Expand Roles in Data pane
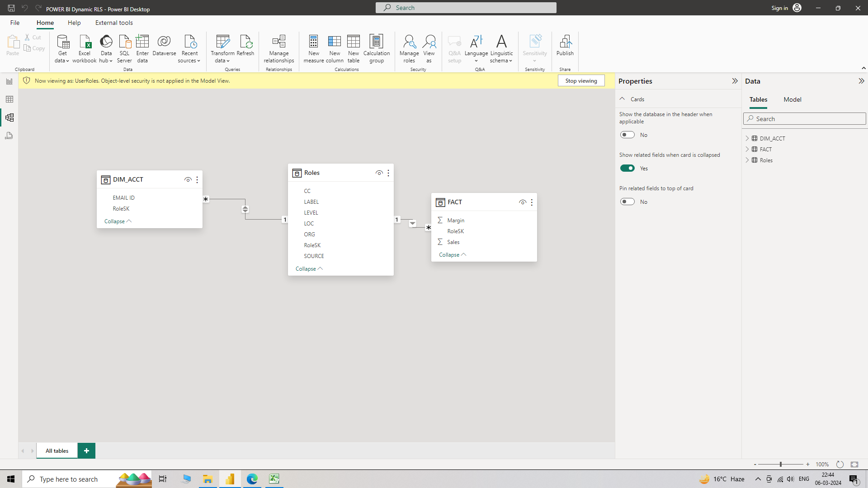The image size is (868, 488). [747, 160]
